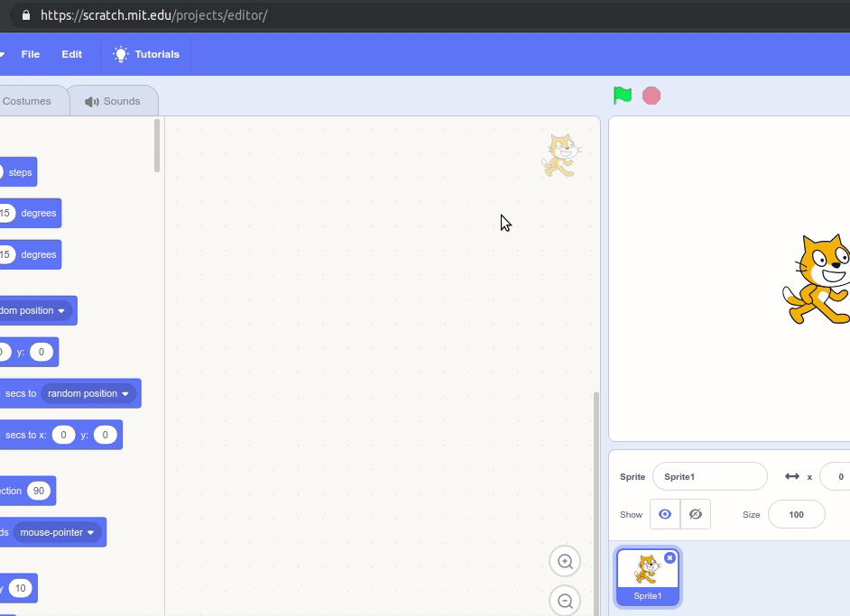Edit the Size value of 100
This screenshot has width=850, height=616.
tap(796, 514)
